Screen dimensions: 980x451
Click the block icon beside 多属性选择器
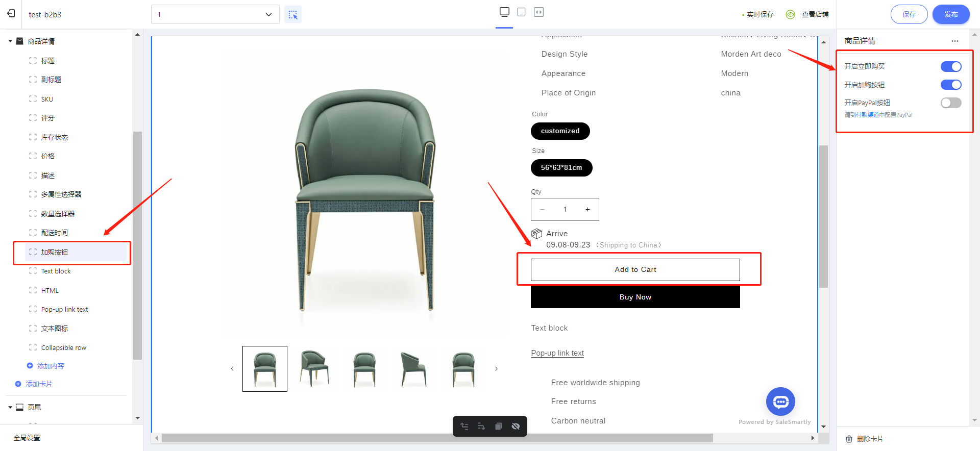click(x=33, y=194)
